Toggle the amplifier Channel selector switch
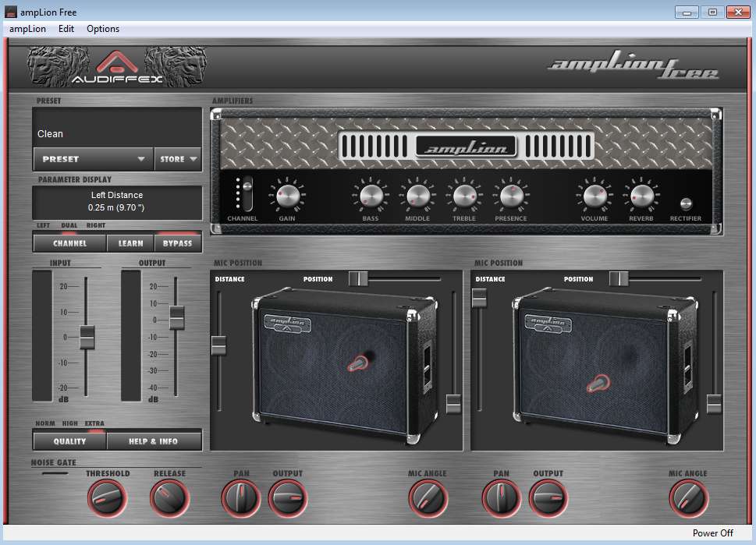Image resolution: width=756 pixels, height=545 pixels. 247,193
